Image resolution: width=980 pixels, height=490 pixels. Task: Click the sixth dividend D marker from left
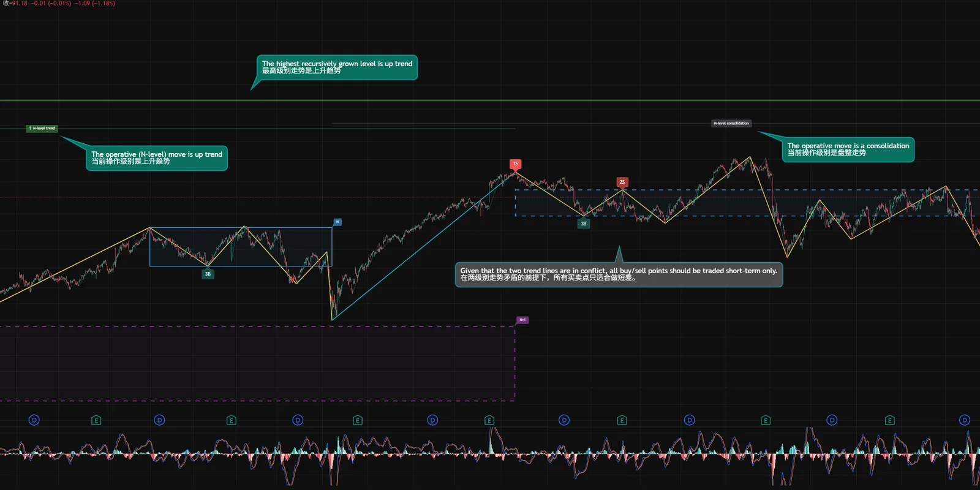tap(689, 420)
